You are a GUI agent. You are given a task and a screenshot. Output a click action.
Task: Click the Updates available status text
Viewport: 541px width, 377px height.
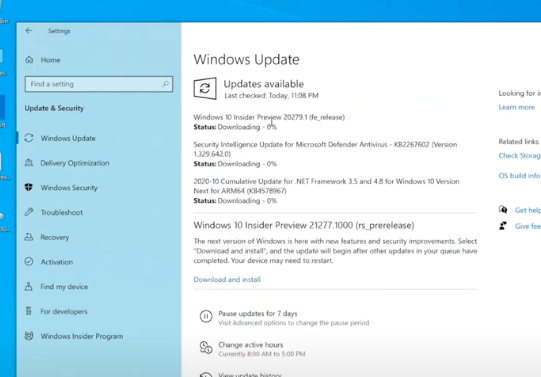click(x=264, y=84)
